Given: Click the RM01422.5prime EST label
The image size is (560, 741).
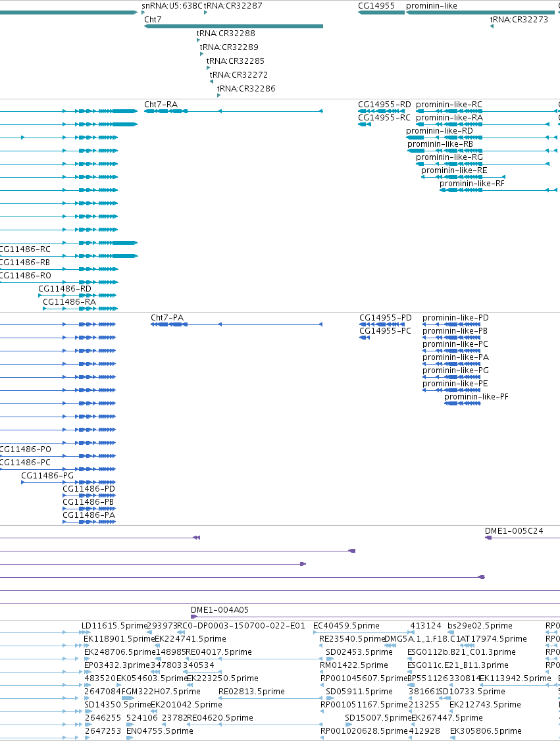Looking at the screenshot, I should coord(354,665).
